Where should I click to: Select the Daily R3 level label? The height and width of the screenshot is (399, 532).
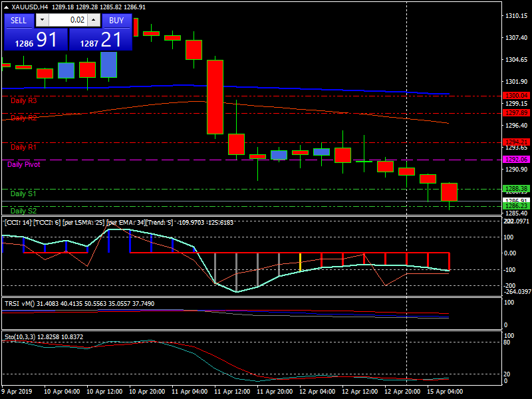(x=24, y=100)
